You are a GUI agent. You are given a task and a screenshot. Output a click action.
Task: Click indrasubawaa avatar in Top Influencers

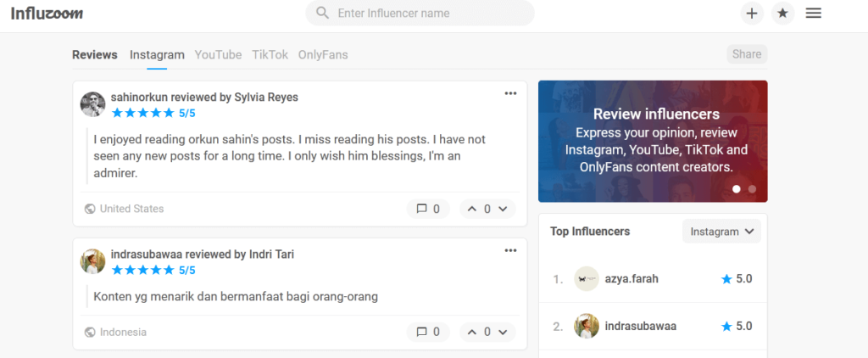coord(587,327)
